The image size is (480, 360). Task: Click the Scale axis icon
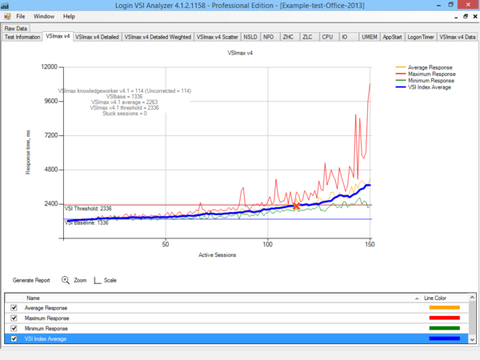(x=97, y=280)
